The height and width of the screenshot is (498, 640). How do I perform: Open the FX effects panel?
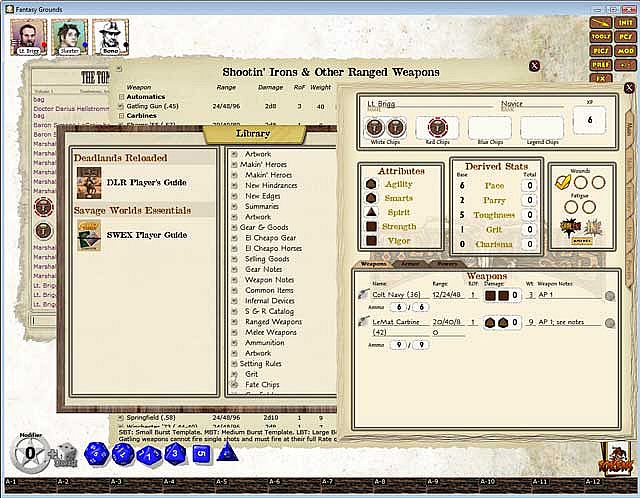click(x=601, y=78)
